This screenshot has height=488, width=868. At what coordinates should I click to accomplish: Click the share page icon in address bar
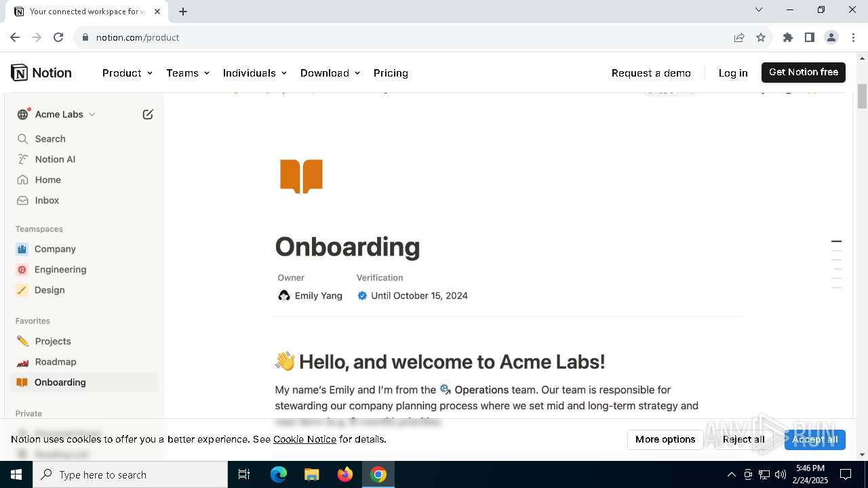coord(739,37)
